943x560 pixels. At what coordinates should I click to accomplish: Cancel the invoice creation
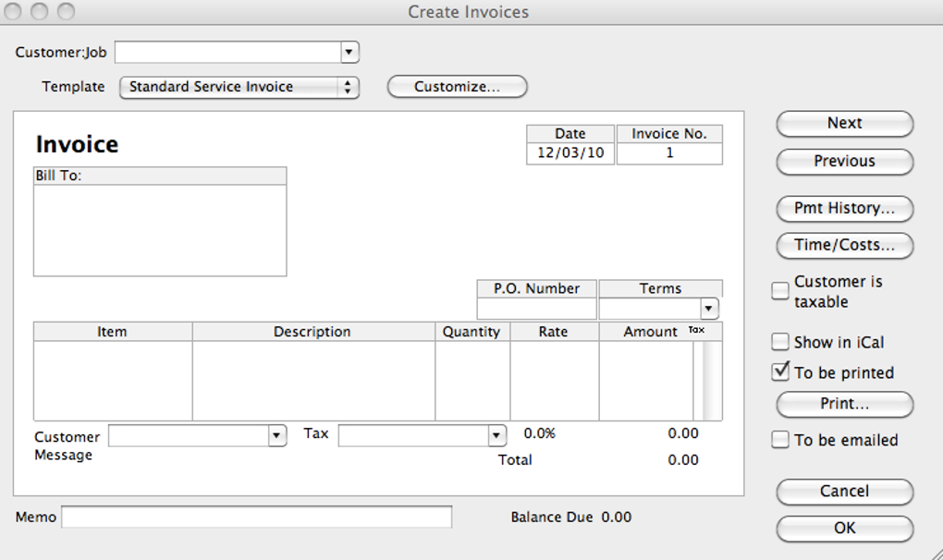(844, 492)
